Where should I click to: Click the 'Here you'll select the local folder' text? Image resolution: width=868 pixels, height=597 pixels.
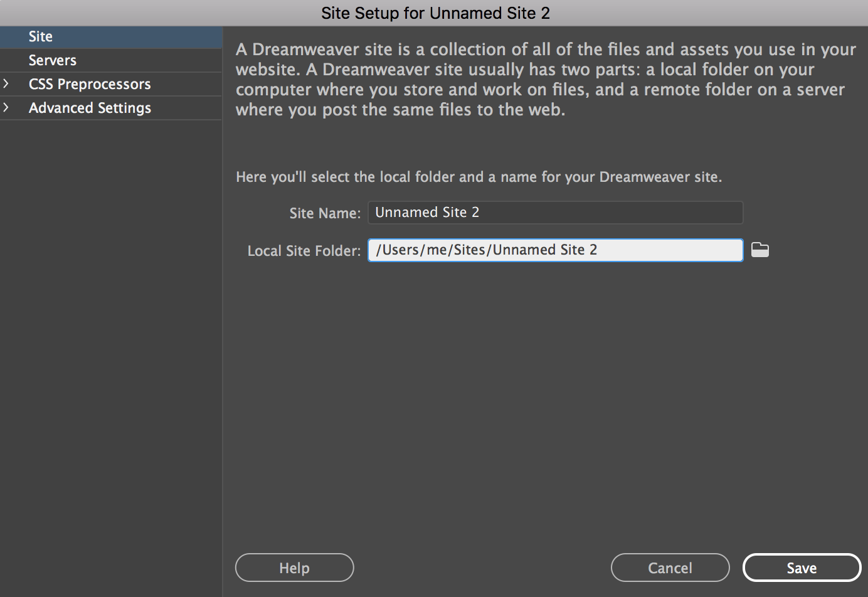pos(479,177)
